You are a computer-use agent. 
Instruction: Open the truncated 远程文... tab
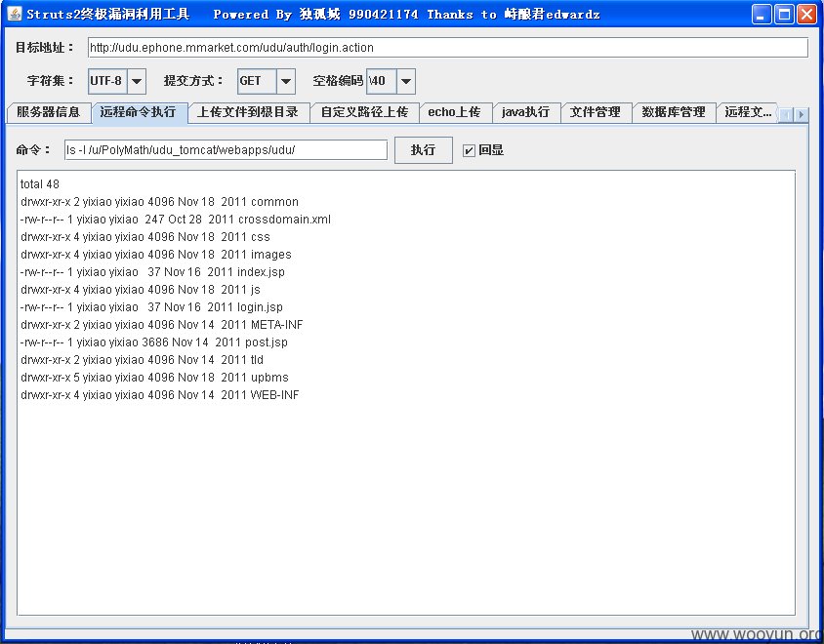[748, 112]
